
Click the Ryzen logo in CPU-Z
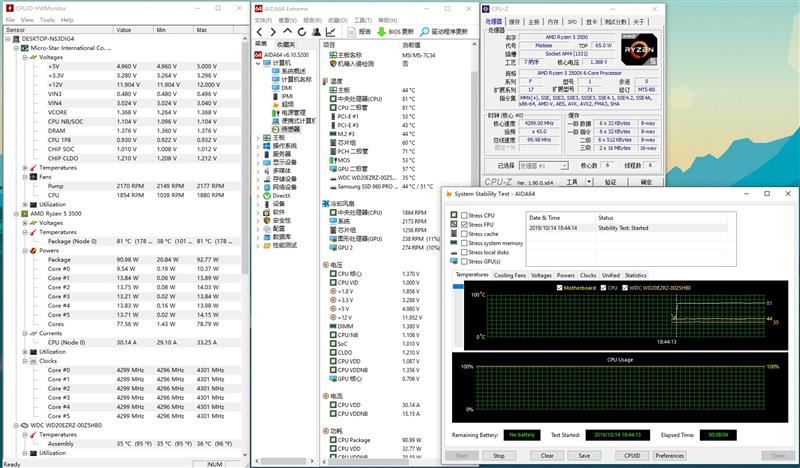click(639, 50)
